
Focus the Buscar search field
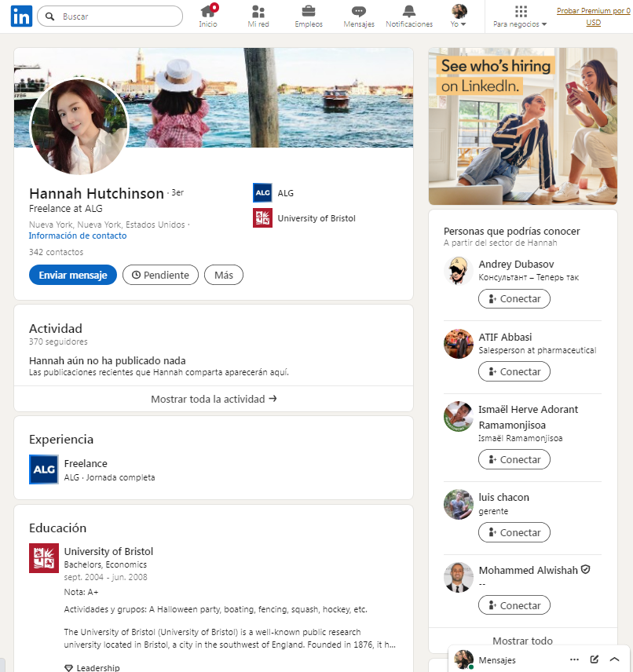point(110,16)
